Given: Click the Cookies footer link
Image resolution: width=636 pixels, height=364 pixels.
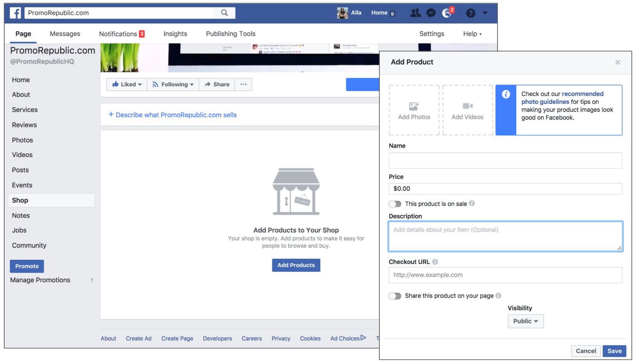Looking at the screenshot, I should (x=310, y=338).
